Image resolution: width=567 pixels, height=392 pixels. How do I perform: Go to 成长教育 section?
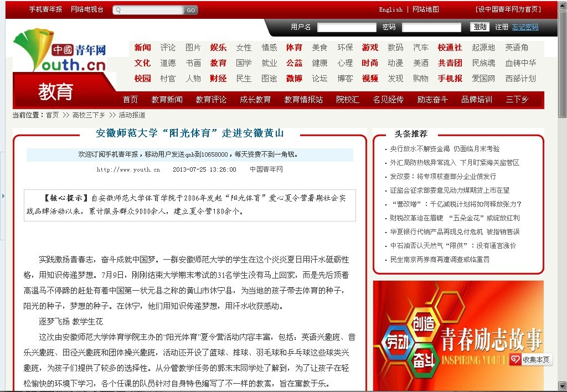[x=255, y=100]
